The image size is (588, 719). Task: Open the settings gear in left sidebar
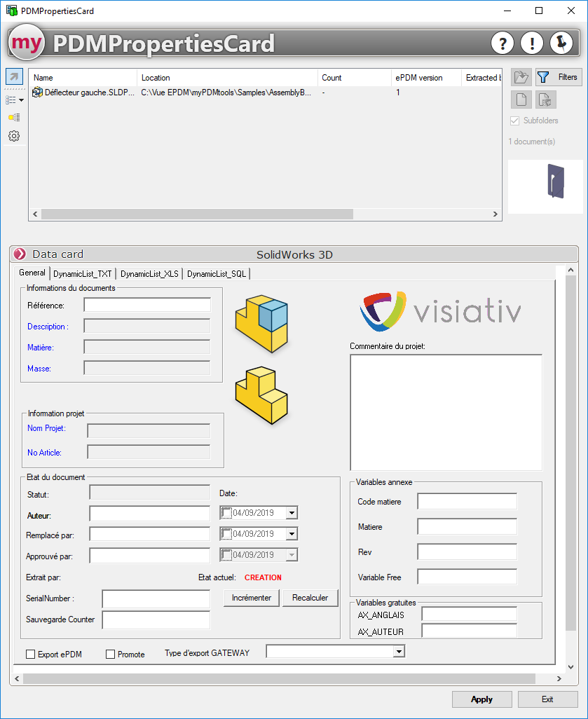[x=14, y=136]
